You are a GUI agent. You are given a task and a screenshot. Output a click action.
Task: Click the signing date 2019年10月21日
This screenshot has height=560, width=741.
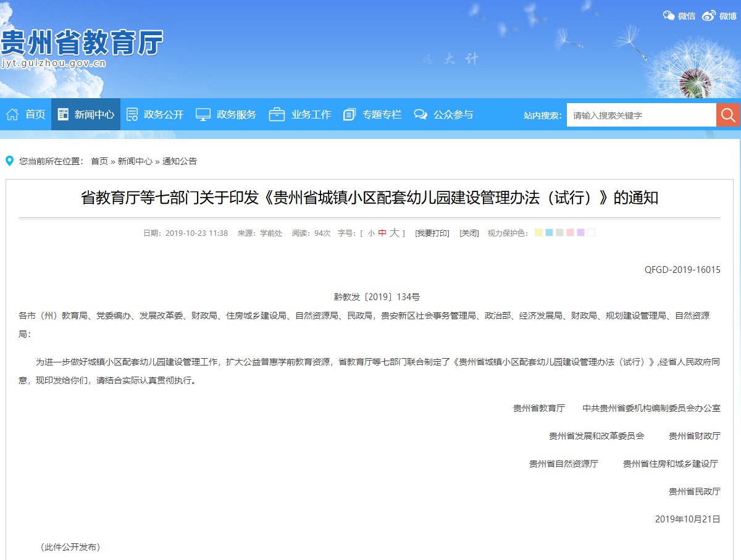(x=688, y=519)
